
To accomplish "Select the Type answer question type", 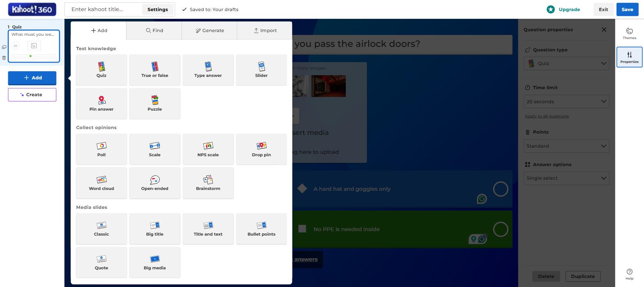I will [x=208, y=70].
